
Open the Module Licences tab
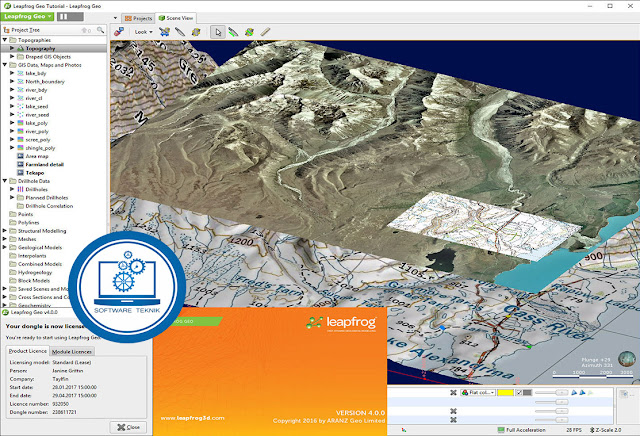point(72,351)
